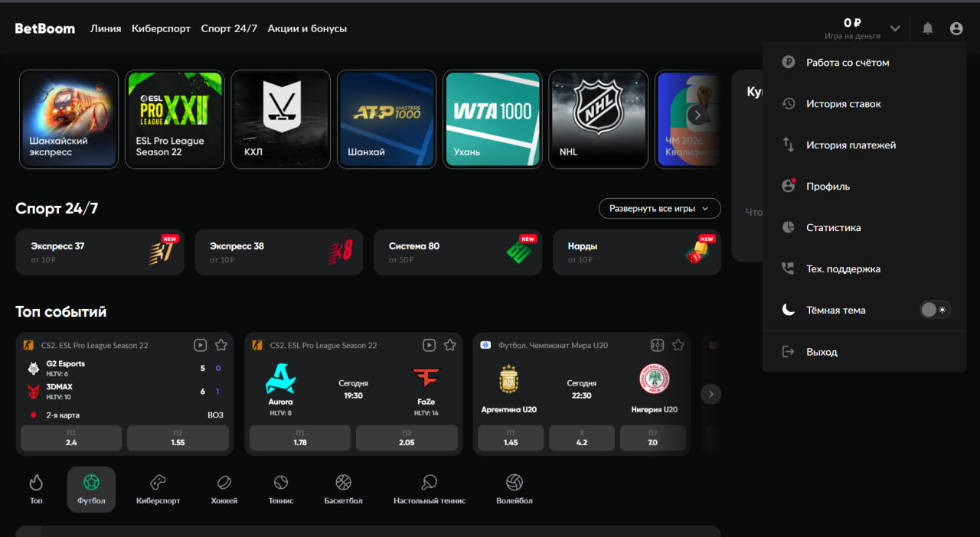Bet П1 2.4 on G2 Esports
Viewport: 980px width, 537px height.
point(71,438)
